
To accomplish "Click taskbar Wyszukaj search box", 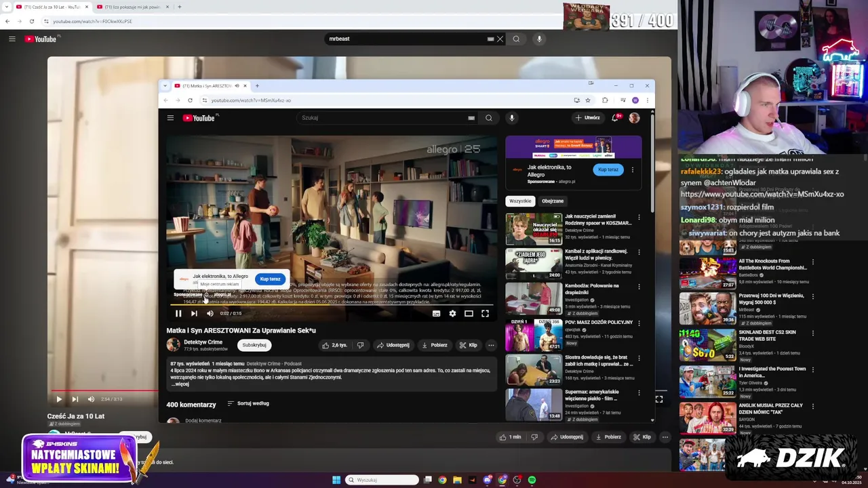I will [x=382, y=480].
